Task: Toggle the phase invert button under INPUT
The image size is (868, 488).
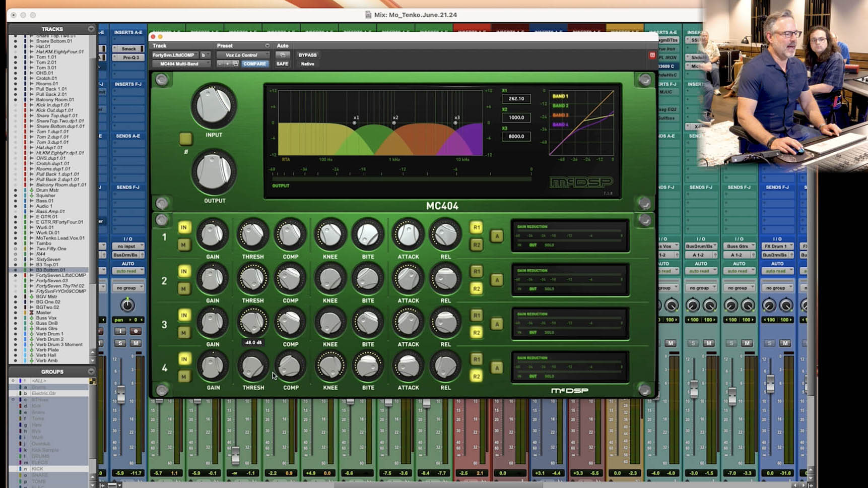Action: (x=185, y=139)
